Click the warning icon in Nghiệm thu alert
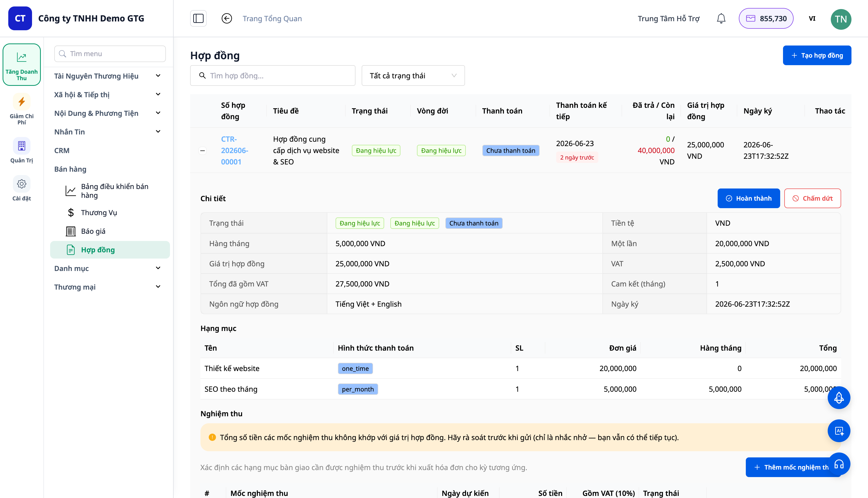Image resolution: width=868 pixels, height=498 pixels. (212, 437)
